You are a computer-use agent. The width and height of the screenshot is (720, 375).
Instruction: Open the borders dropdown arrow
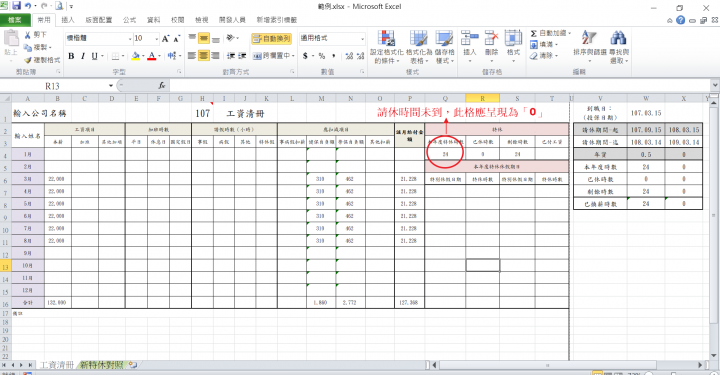(123, 56)
